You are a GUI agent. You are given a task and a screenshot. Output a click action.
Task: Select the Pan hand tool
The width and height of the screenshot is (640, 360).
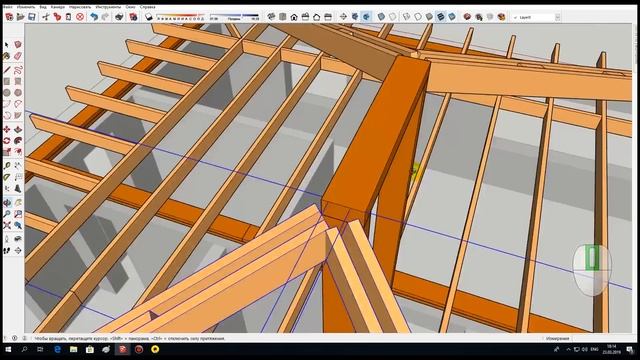[18, 202]
